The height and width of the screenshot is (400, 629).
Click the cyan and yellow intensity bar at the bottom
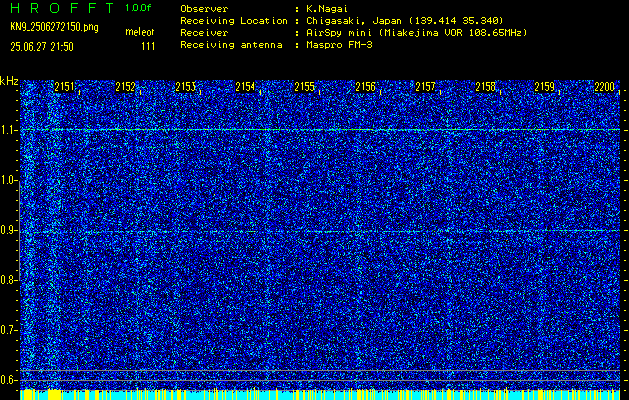(x=320, y=394)
